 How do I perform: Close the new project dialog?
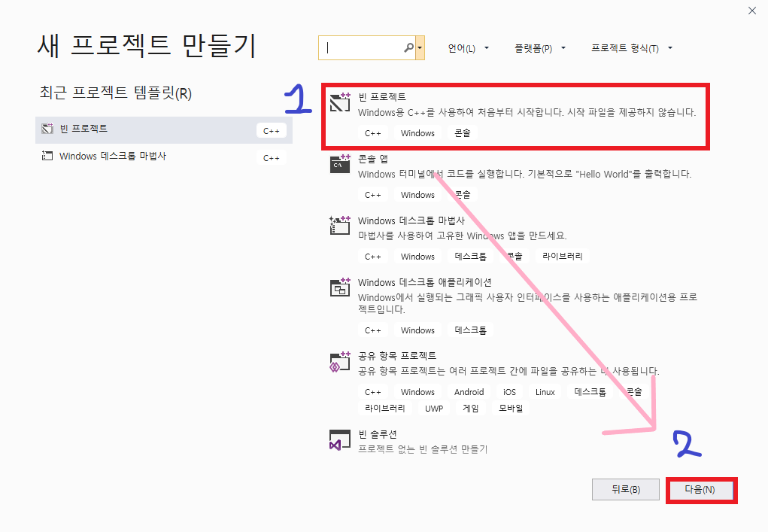[x=752, y=11]
